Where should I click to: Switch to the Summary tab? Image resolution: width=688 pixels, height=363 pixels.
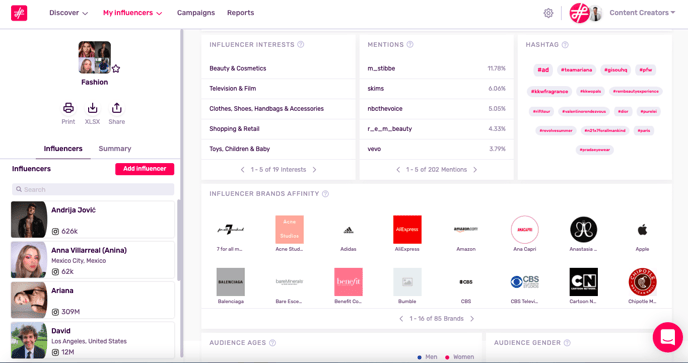tap(115, 148)
